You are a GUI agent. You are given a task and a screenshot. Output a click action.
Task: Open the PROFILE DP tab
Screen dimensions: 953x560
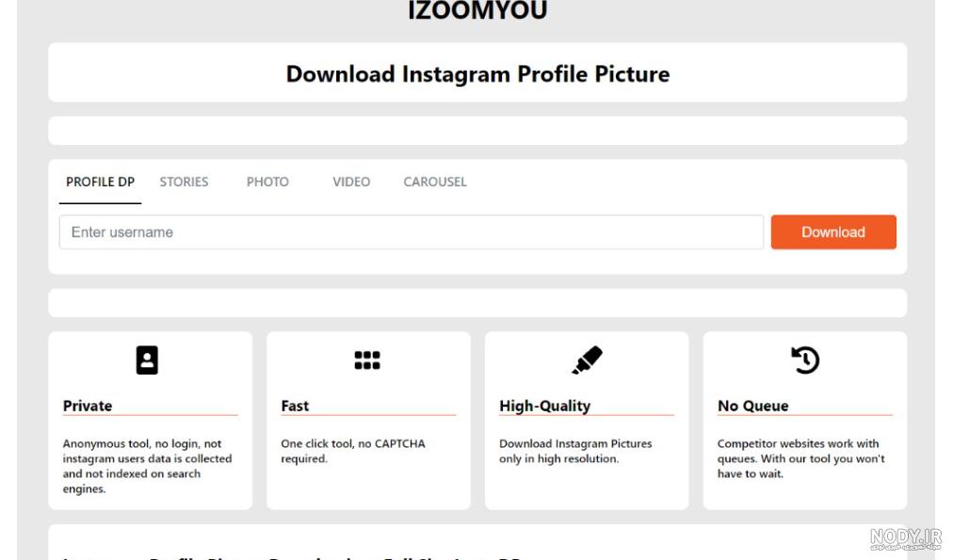100,183
